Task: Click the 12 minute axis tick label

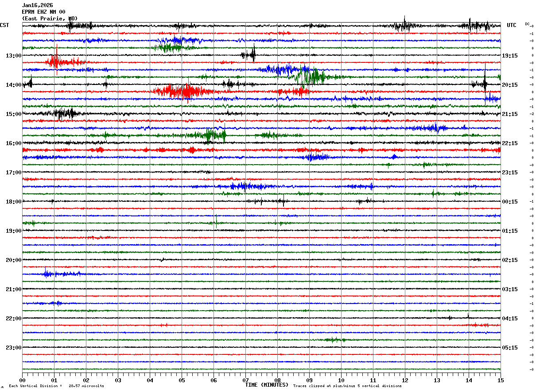Action: (x=405, y=380)
